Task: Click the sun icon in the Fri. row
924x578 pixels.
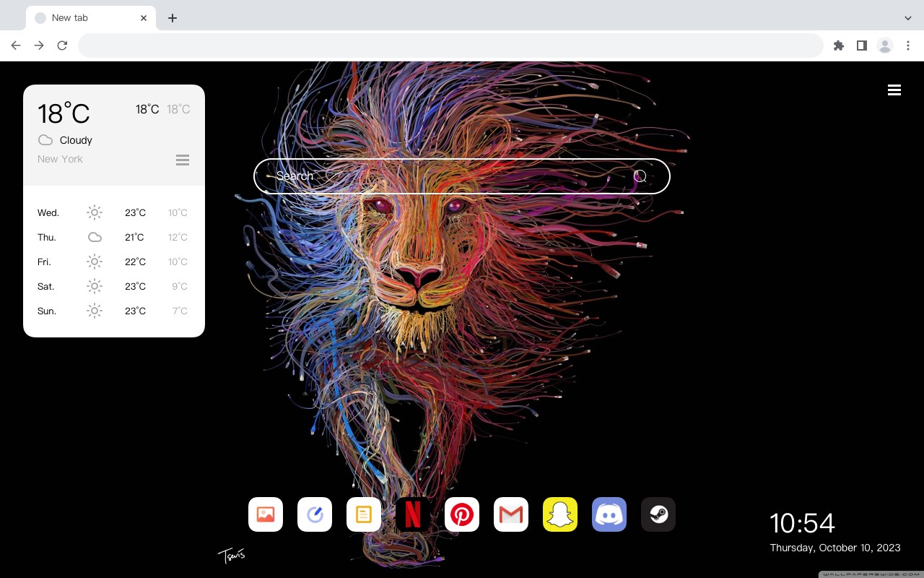Action: pyautogui.click(x=95, y=262)
